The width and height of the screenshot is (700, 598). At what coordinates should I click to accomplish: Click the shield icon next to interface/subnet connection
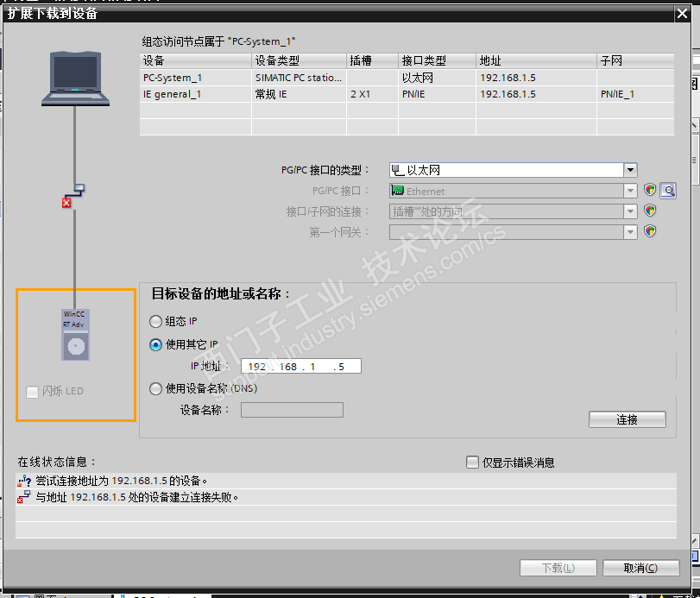(x=650, y=211)
